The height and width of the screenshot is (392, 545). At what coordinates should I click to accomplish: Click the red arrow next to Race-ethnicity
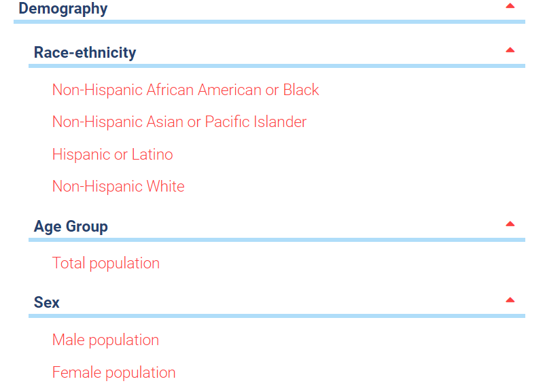pyautogui.click(x=510, y=50)
